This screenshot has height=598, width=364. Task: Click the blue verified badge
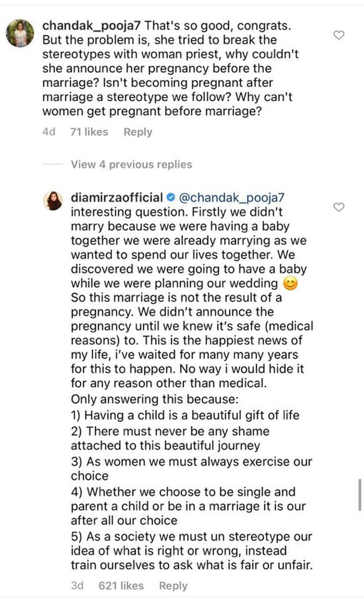click(x=170, y=197)
